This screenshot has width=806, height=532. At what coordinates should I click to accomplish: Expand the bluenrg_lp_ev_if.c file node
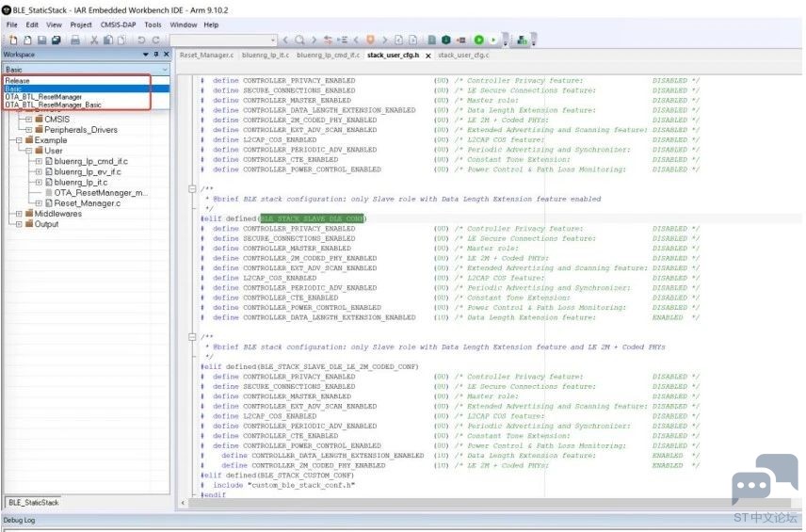(x=39, y=171)
